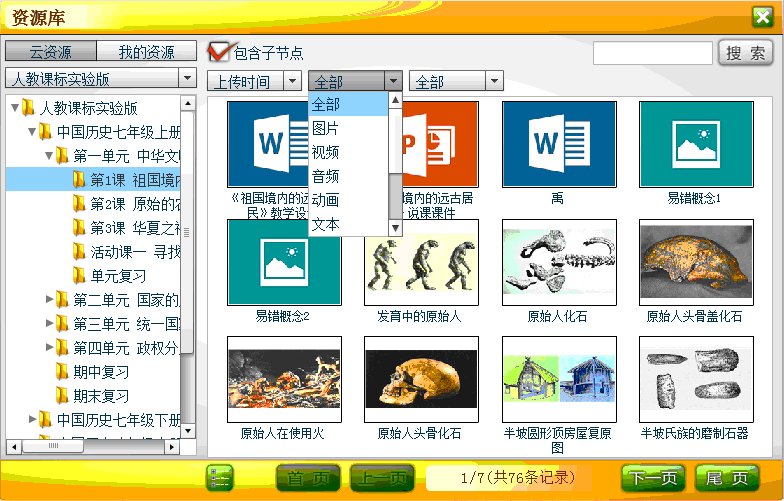Click the green list view icon in the bottom bar
784x501 pixels.
(x=219, y=478)
